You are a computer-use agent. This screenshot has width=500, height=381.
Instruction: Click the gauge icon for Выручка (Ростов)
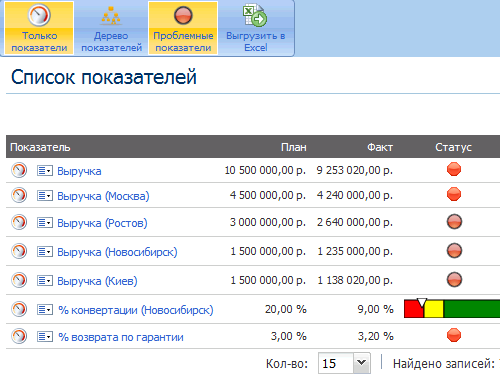(19, 222)
